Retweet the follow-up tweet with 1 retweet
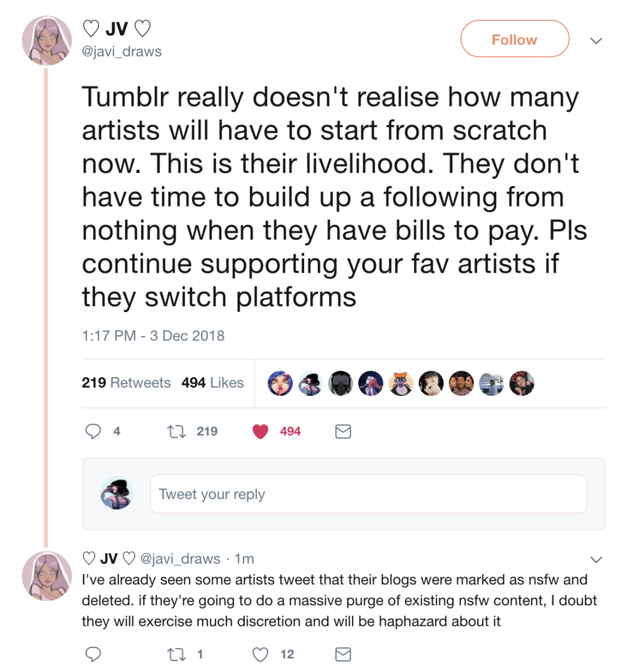Screen dimensions: 627x672 pyautogui.click(x=176, y=654)
